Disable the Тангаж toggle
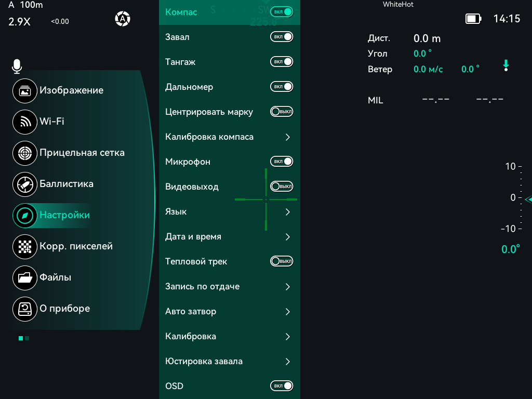Image resolution: width=532 pixels, height=399 pixels. pos(282,62)
